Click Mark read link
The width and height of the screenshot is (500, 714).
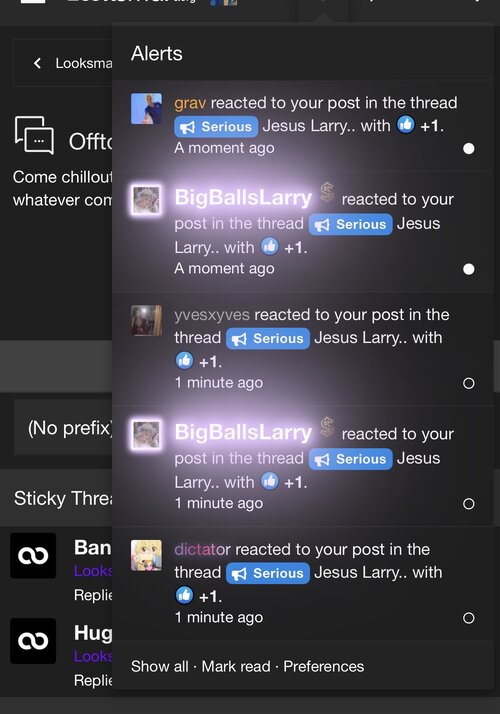236,667
